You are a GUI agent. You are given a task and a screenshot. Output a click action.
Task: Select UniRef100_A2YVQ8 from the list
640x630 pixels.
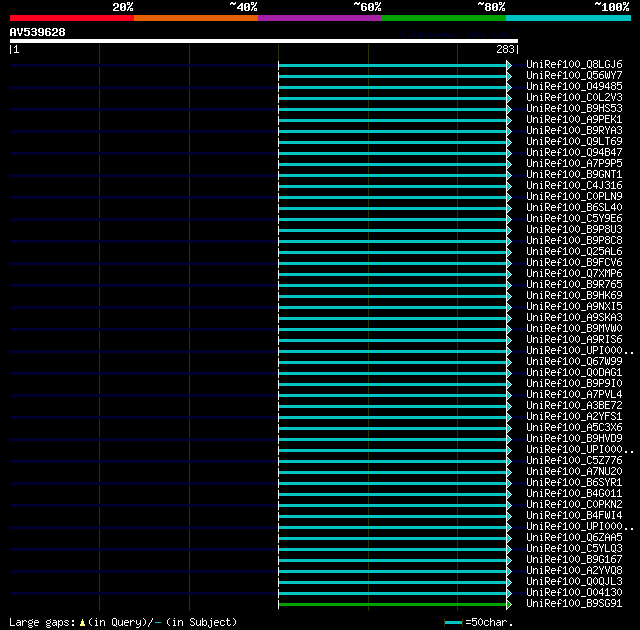(x=574, y=571)
